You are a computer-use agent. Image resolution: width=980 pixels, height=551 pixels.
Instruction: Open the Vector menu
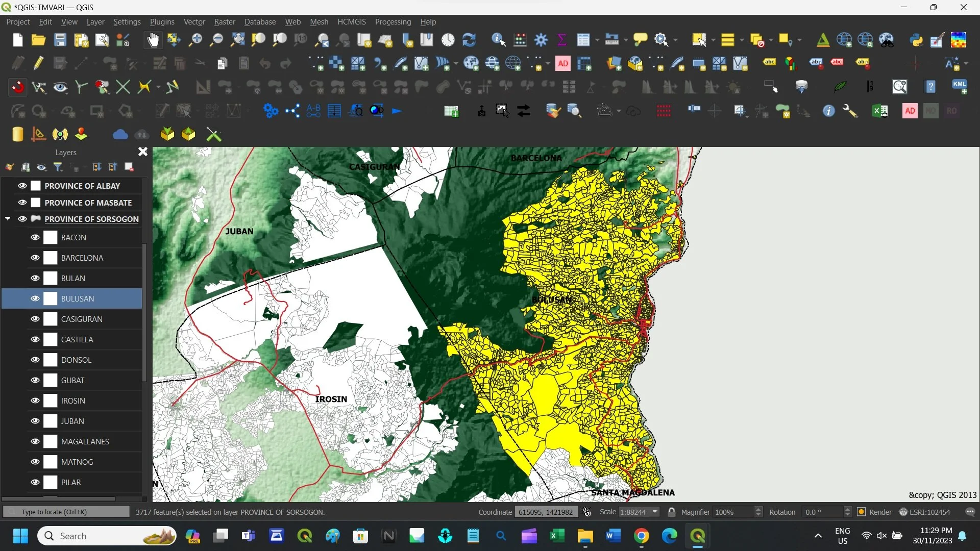pos(194,22)
